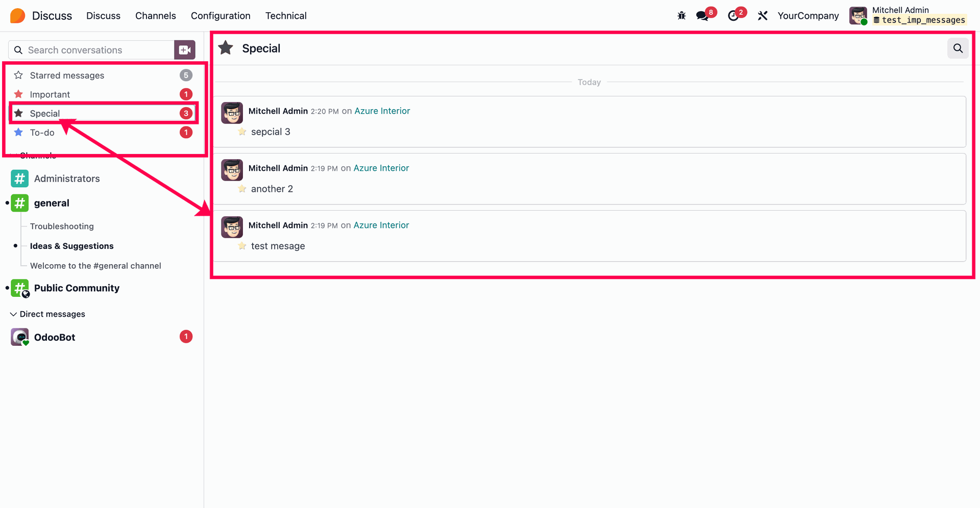Screen dimensions: 980x508
Task: Select the Special mailbox
Action: pyautogui.click(x=103, y=113)
